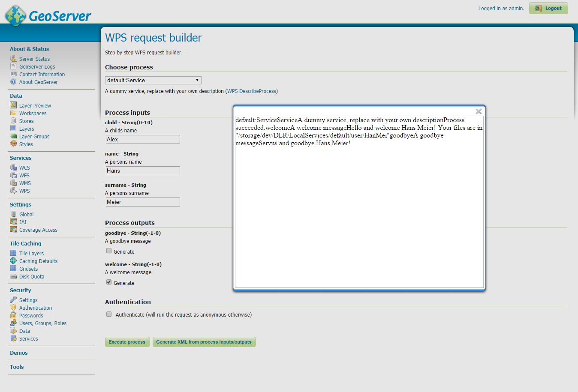Close the process result popup

pyautogui.click(x=479, y=111)
